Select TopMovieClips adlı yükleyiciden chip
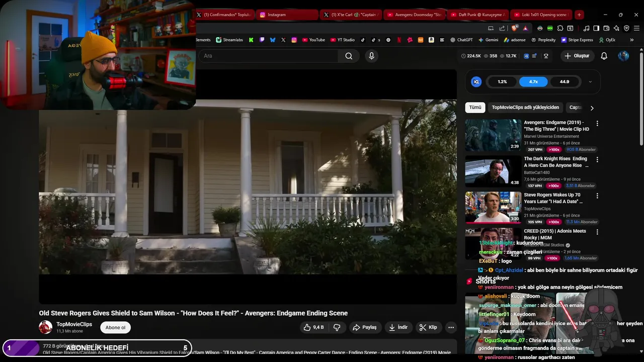 525,107
